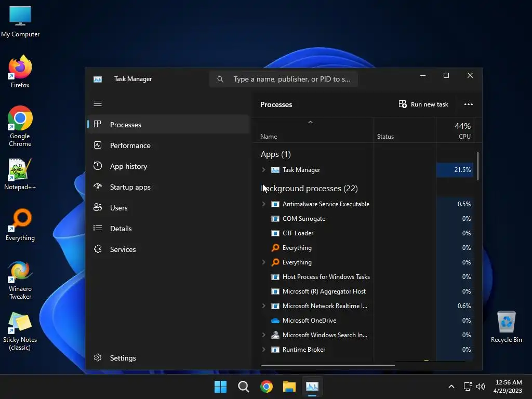Open App history in the sidebar
Screen dimensions: 532x399
[x=169, y=166]
